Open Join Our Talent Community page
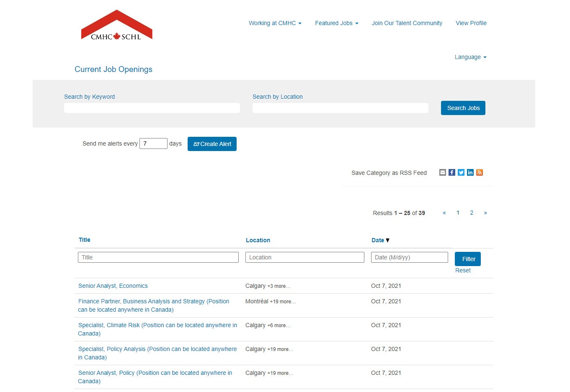 [407, 23]
